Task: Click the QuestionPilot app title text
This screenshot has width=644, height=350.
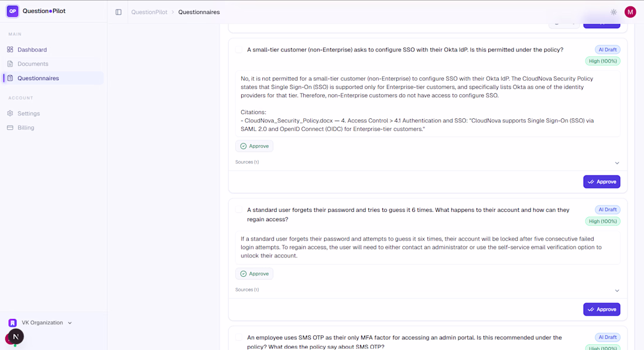Action: [44, 11]
